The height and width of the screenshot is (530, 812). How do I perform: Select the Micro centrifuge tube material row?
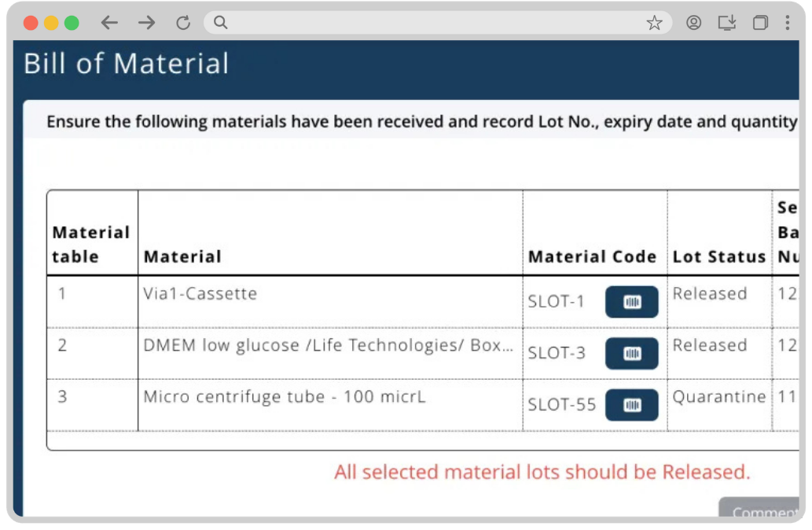284,397
